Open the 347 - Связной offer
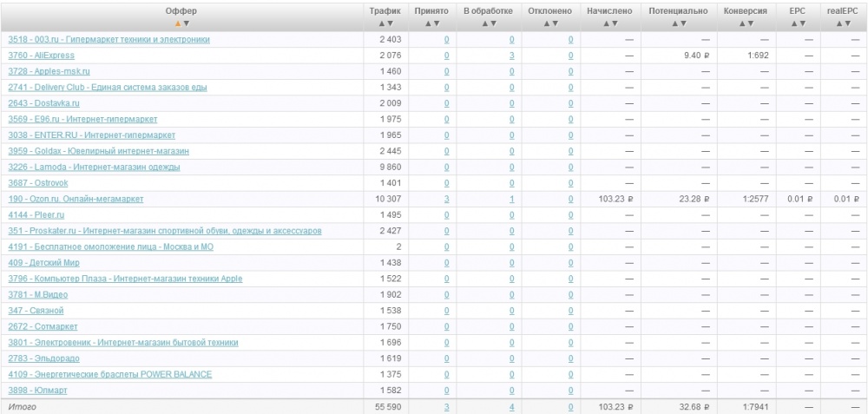Image resolution: width=868 pixels, height=414 pixels. tap(36, 311)
